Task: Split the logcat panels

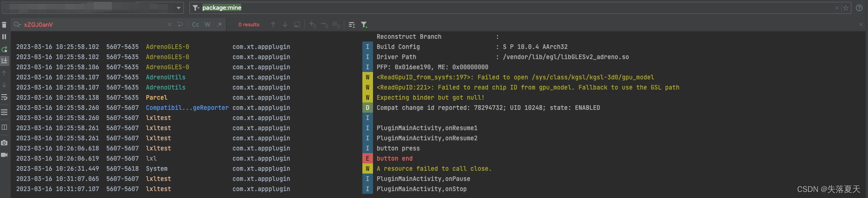Action: click(4, 127)
